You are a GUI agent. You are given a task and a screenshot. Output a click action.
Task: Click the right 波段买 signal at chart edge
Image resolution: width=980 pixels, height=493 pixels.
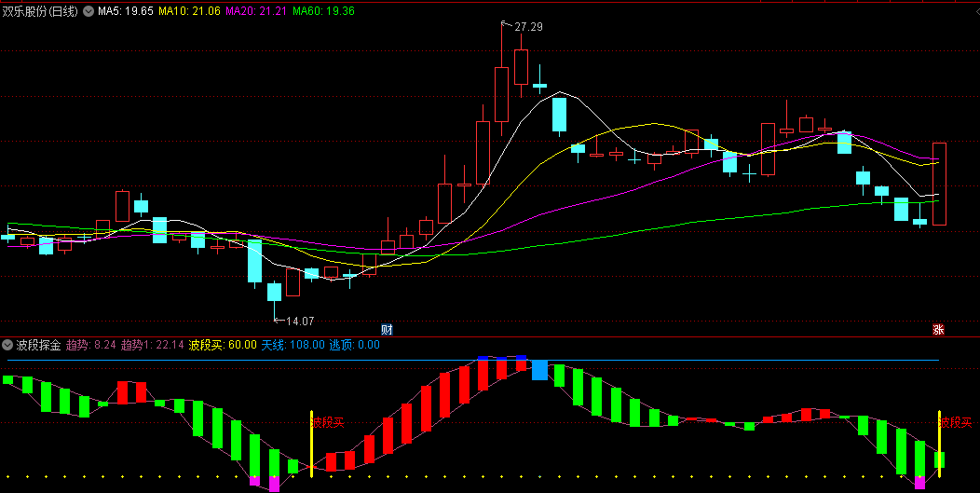pos(956,422)
